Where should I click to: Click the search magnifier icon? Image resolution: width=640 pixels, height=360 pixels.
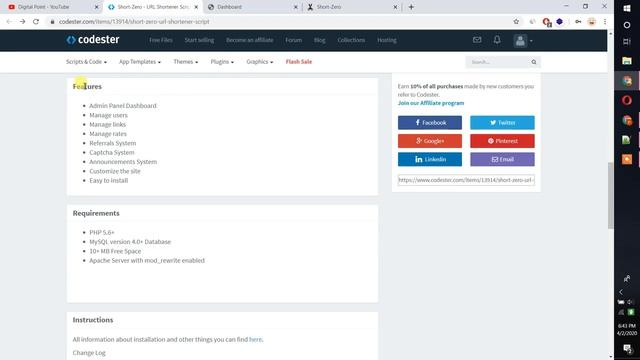coord(533,62)
